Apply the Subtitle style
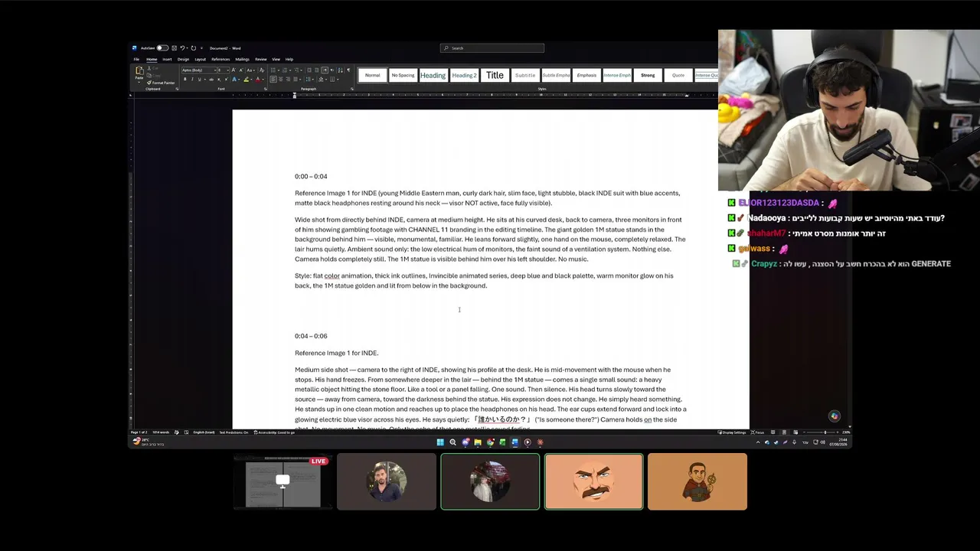Image resolution: width=980 pixels, height=551 pixels. 525,75
